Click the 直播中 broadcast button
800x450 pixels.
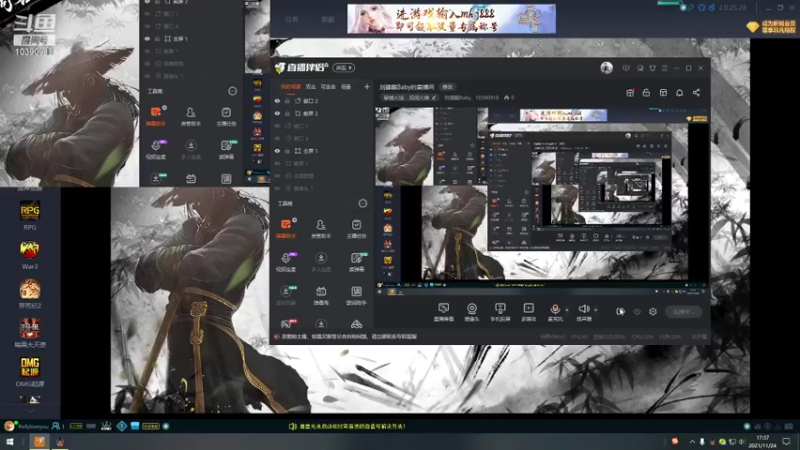pos(683,312)
